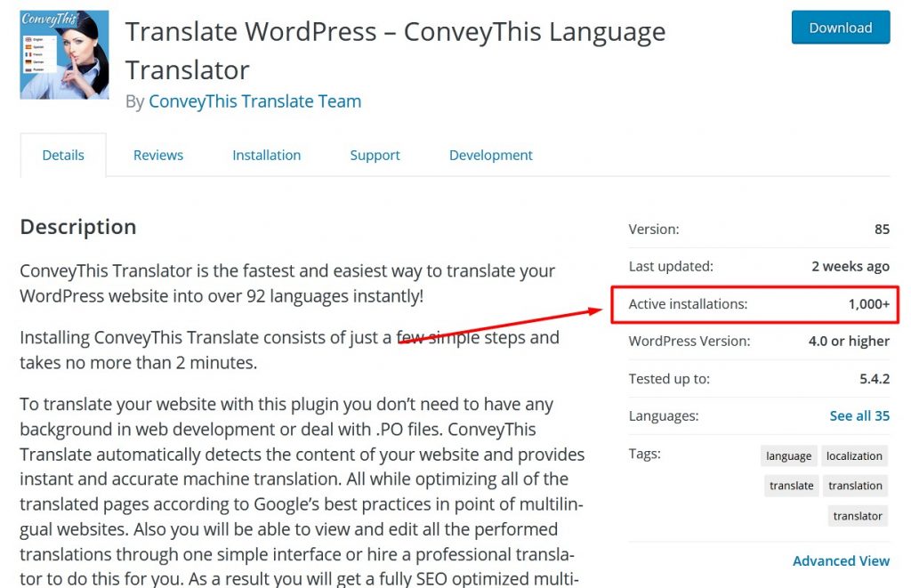Click the paragraph starting 'Installing ConveyThis Translate'
The width and height of the screenshot is (911, 588).
click(289, 350)
